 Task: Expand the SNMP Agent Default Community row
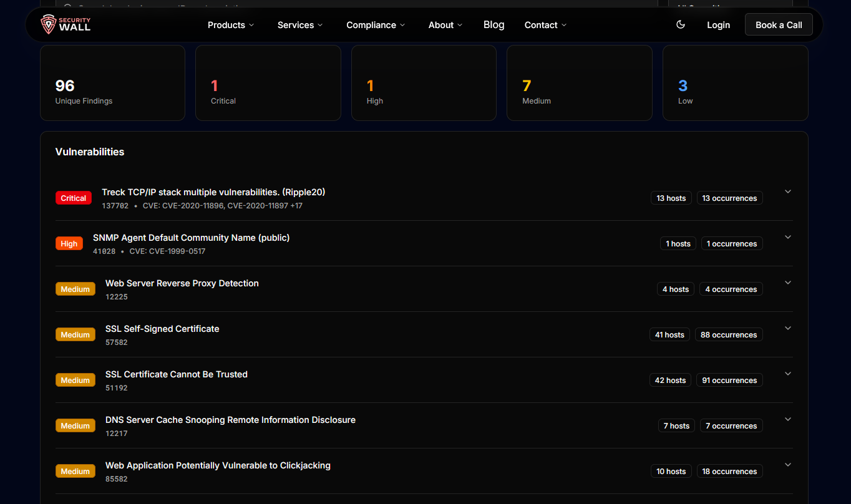pos(787,237)
